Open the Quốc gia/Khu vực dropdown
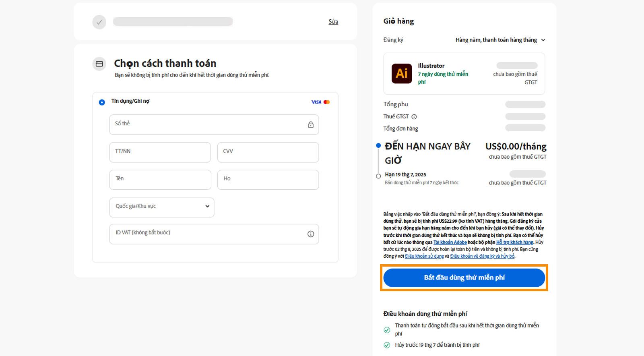This screenshot has height=356, width=644. click(161, 207)
